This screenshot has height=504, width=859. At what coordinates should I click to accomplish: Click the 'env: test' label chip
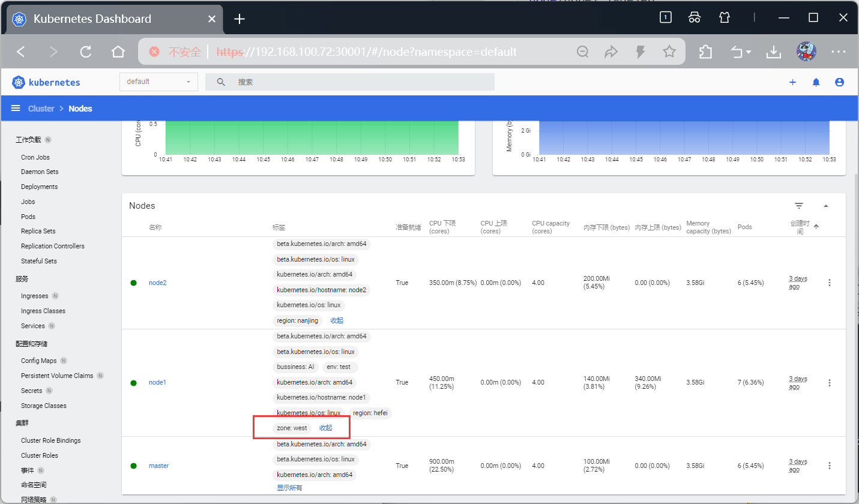[340, 367]
